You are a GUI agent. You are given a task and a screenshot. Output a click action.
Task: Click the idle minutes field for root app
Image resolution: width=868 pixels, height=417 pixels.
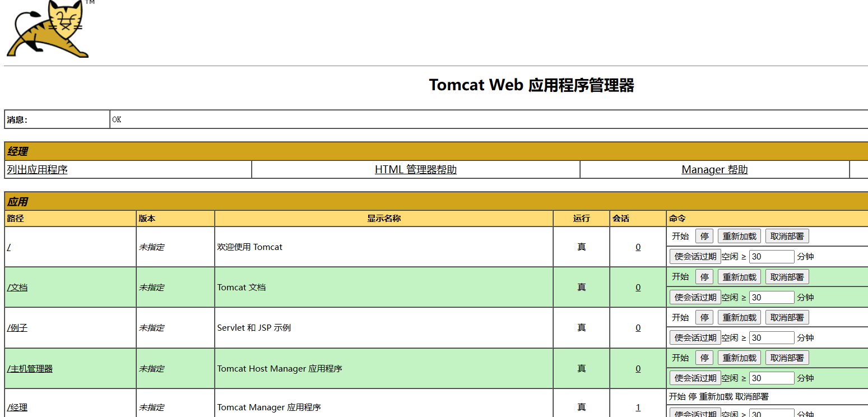tap(771, 257)
